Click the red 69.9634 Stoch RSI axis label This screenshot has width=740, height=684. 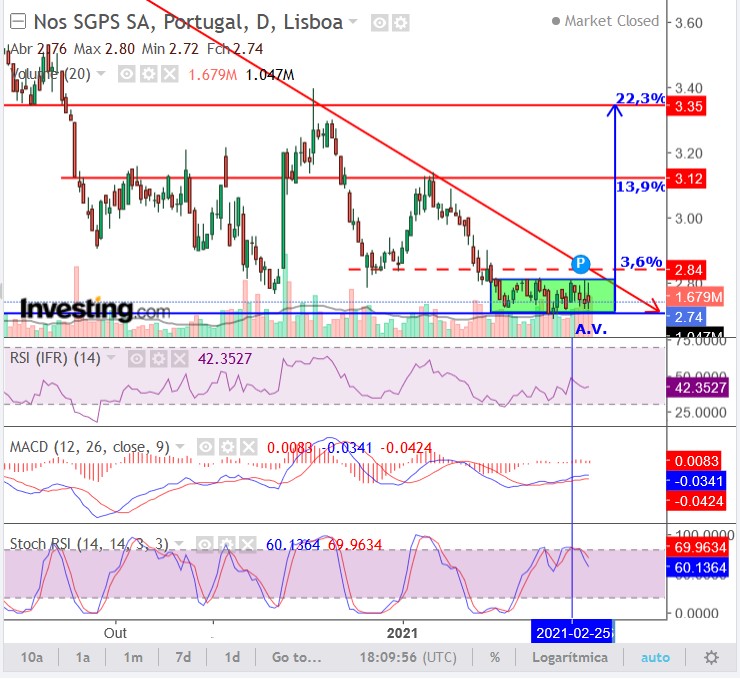(x=697, y=547)
